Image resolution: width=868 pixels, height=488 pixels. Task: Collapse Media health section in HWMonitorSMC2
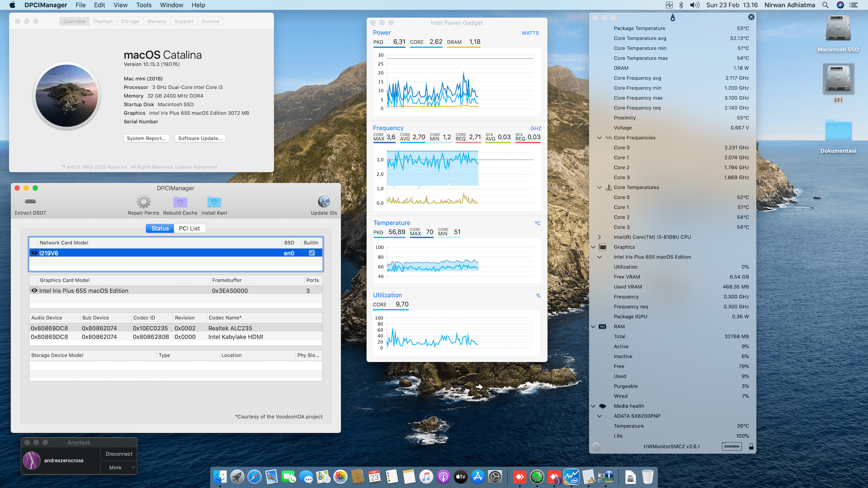click(593, 406)
